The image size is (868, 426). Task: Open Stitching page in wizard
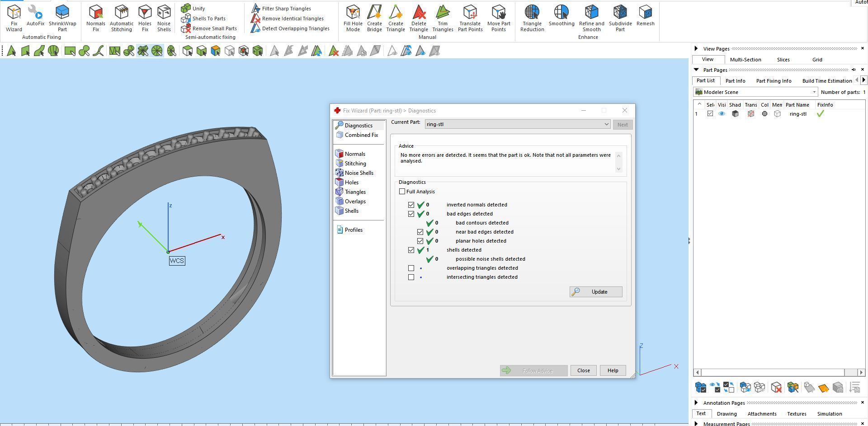351,164
